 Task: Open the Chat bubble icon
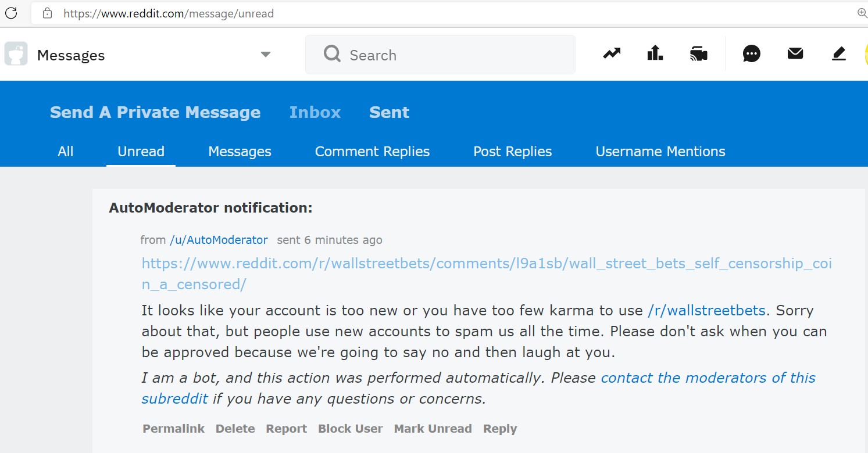click(752, 54)
